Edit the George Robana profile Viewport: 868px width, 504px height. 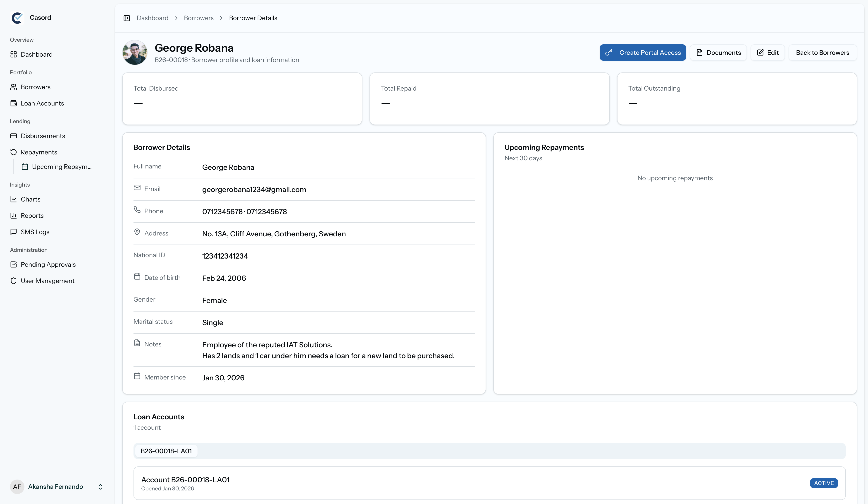tap(768, 53)
